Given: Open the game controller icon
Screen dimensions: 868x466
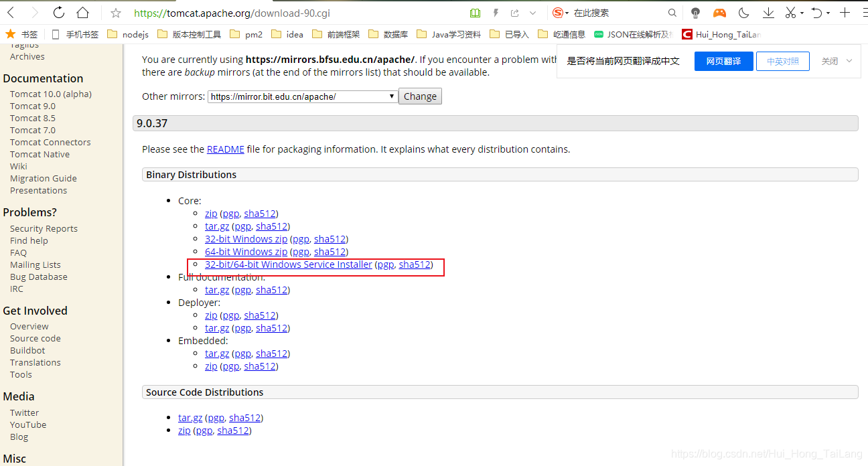Looking at the screenshot, I should [x=719, y=13].
